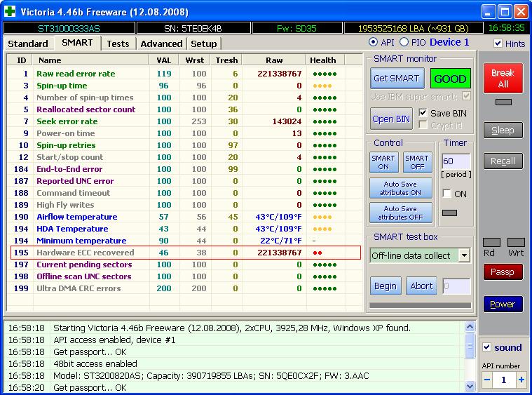Go to the Tests tab
This screenshot has height=395, width=532.
click(118, 43)
